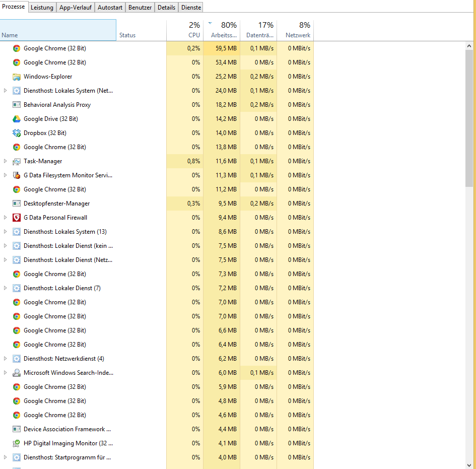
Task: Expand Diensthost: Netzwerkdienst (4)
Action: (x=5, y=359)
